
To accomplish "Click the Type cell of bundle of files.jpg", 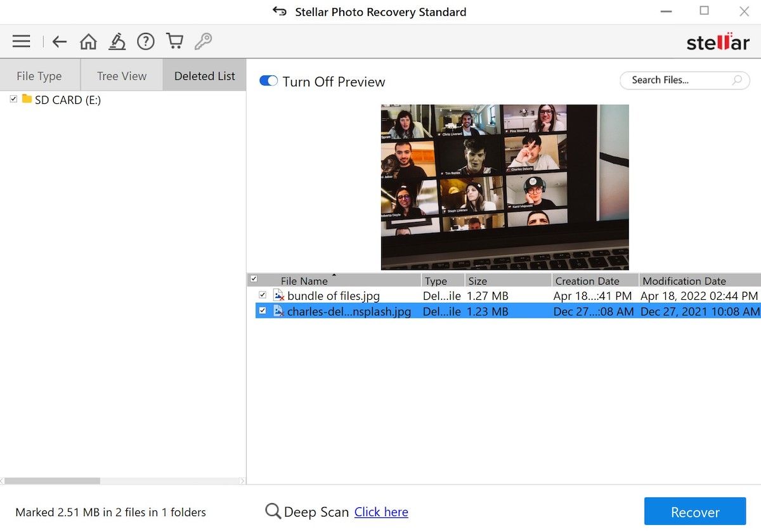I will [442, 295].
